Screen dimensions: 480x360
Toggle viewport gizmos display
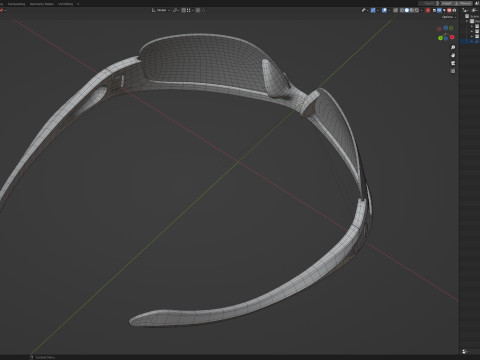[373, 10]
